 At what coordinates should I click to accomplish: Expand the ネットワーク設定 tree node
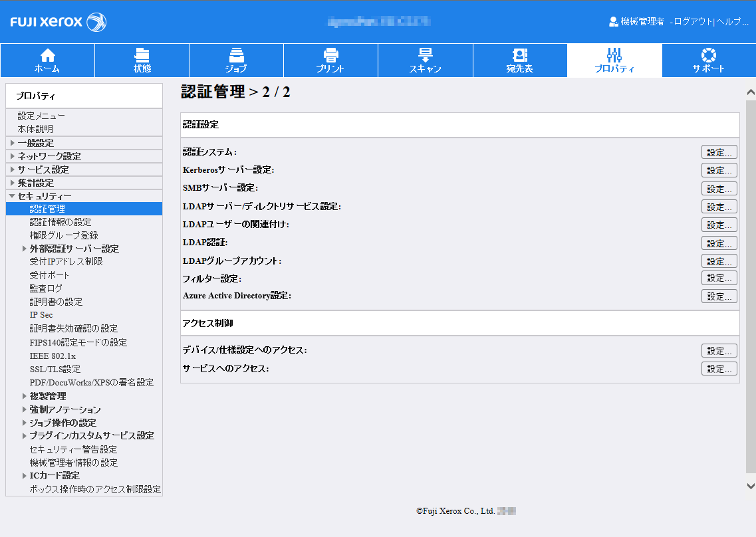pyautogui.click(x=12, y=156)
